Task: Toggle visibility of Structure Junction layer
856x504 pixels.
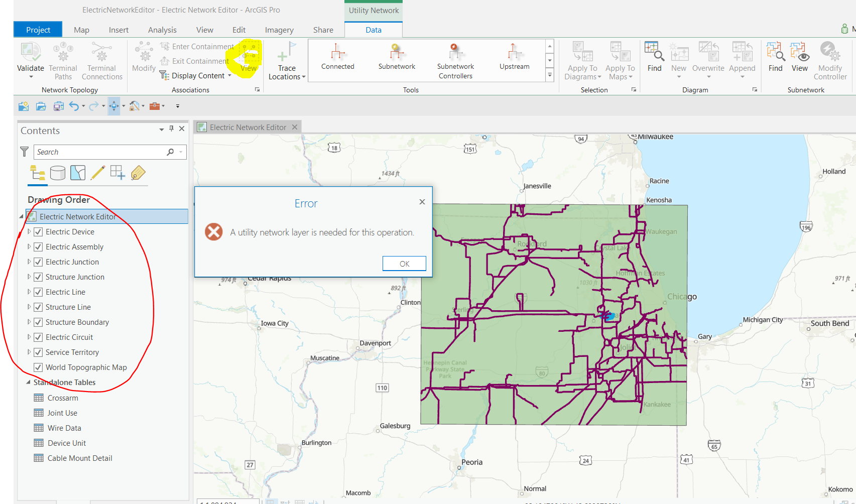Action: coord(38,277)
